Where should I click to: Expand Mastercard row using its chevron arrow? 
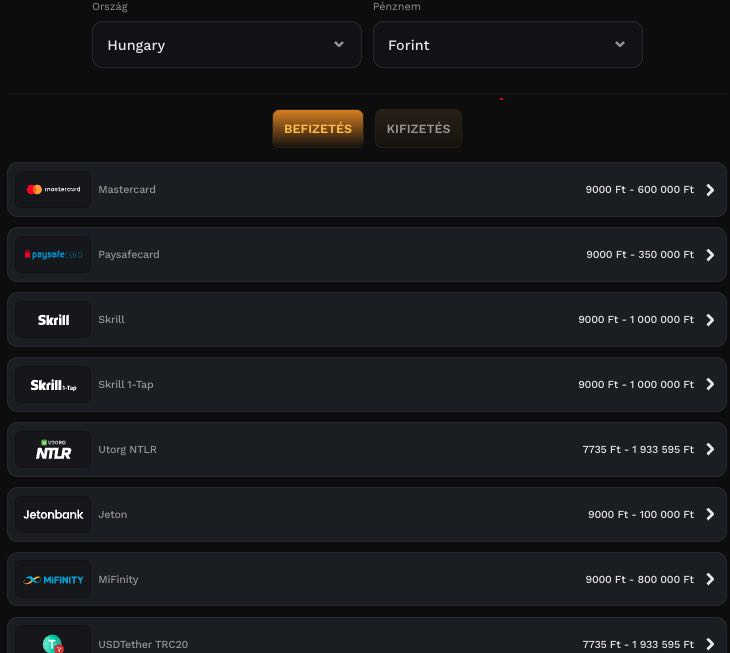pos(710,190)
